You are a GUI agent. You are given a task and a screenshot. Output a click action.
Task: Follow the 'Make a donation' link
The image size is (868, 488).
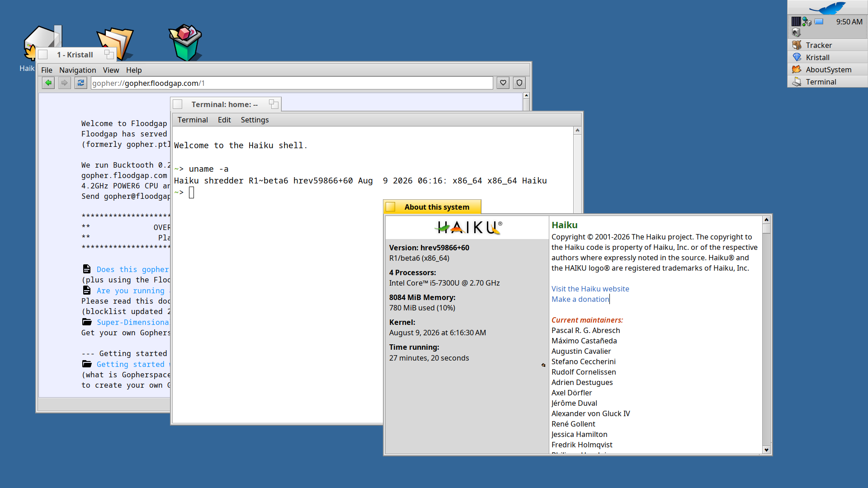pos(580,299)
